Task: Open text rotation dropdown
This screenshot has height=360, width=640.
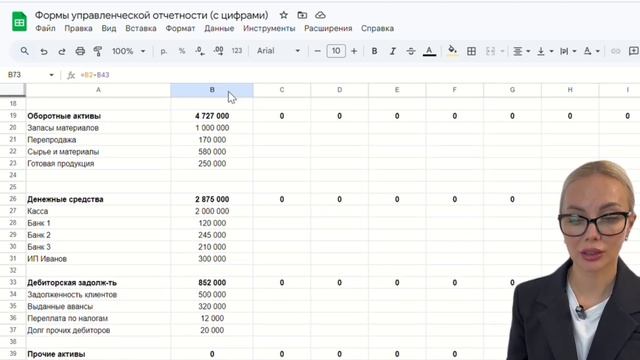Action: pyautogui.click(x=591, y=51)
